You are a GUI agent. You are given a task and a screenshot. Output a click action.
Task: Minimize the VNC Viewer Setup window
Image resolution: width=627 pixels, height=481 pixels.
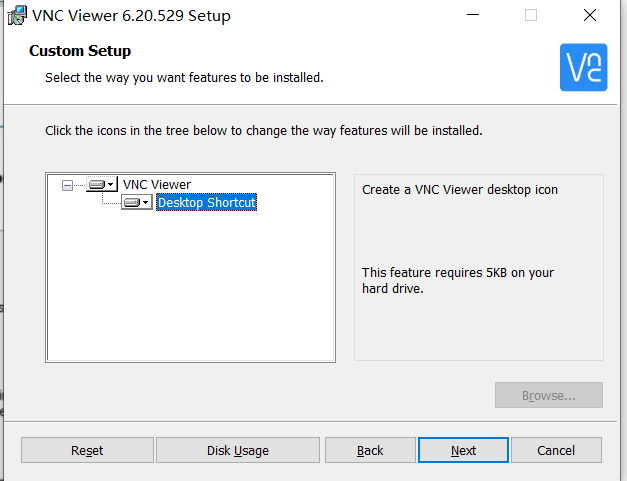473,15
